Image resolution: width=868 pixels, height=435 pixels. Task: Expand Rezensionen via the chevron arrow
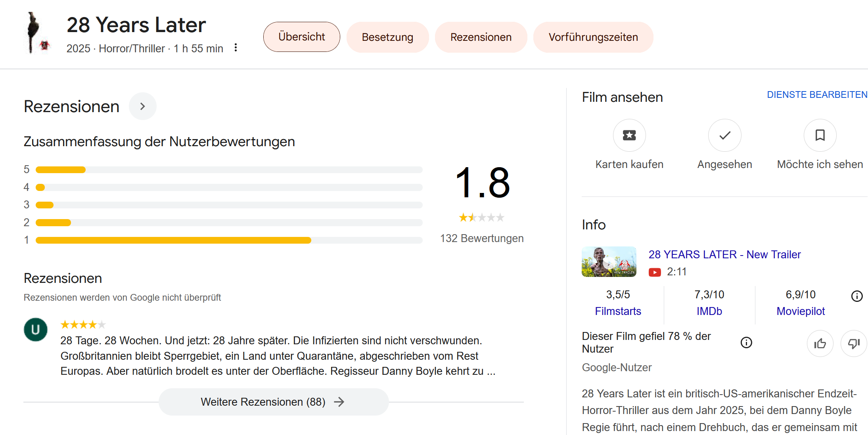pyautogui.click(x=143, y=106)
